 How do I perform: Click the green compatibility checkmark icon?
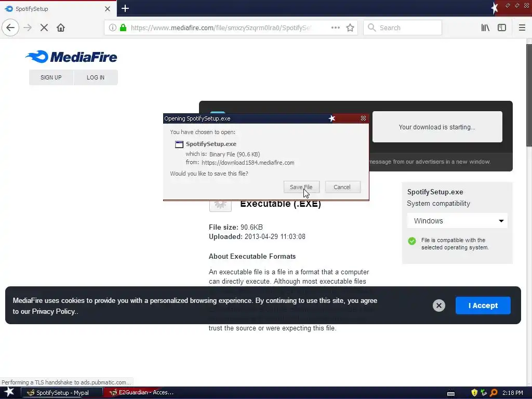[x=412, y=241]
